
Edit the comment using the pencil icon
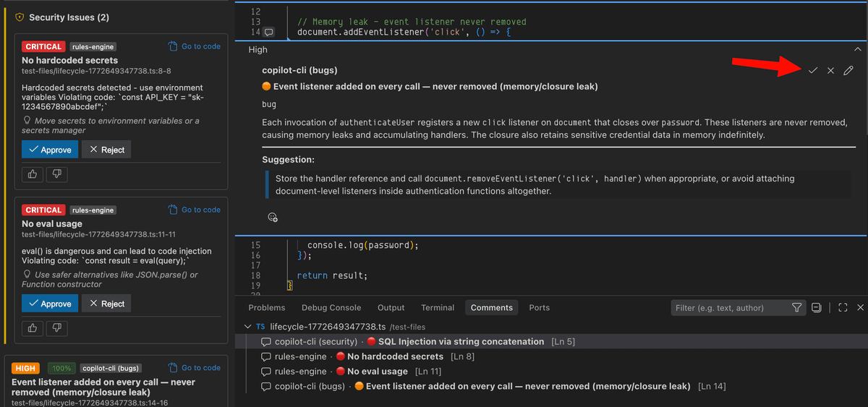848,70
